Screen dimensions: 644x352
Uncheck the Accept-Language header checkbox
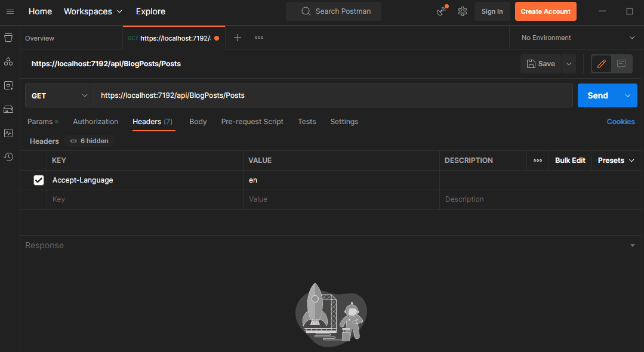(39, 180)
